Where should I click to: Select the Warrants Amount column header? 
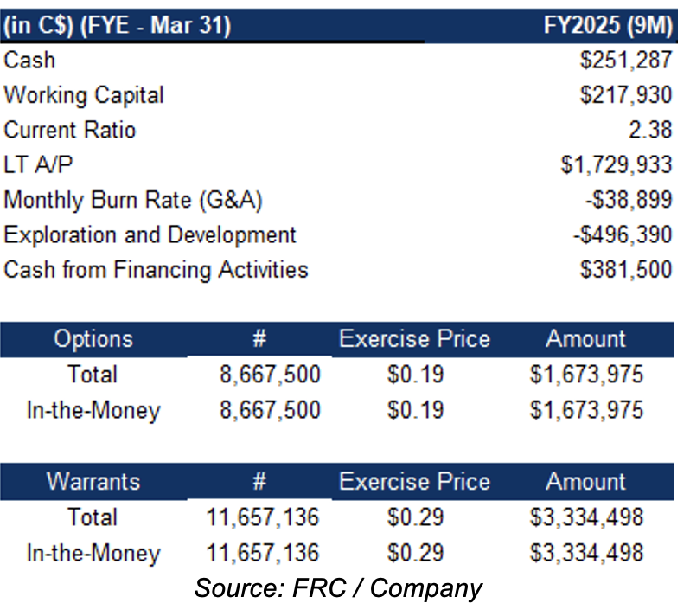click(586, 481)
